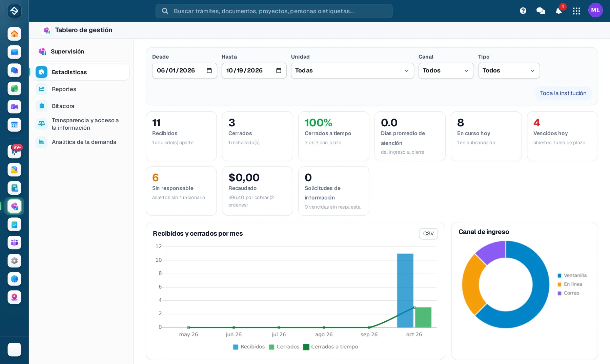Open the Desde date picker calendar icon
This screenshot has height=364, width=610.
(209, 70)
